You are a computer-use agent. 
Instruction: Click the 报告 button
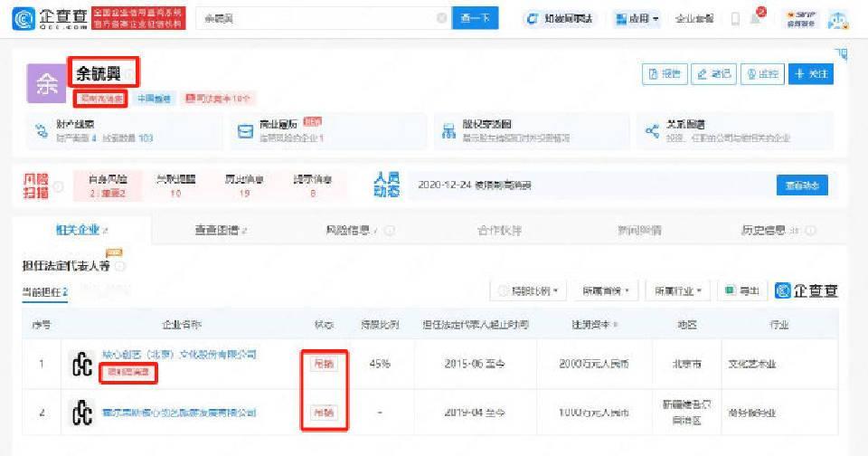point(665,73)
